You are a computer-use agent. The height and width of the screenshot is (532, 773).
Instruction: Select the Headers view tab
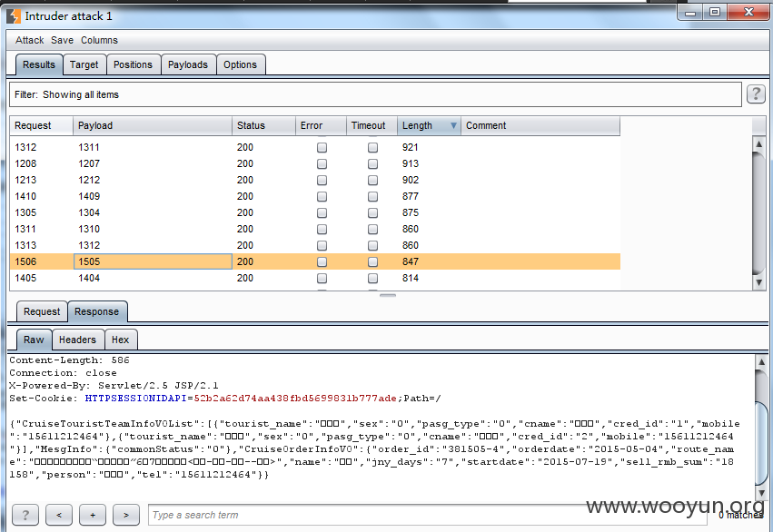click(x=78, y=340)
